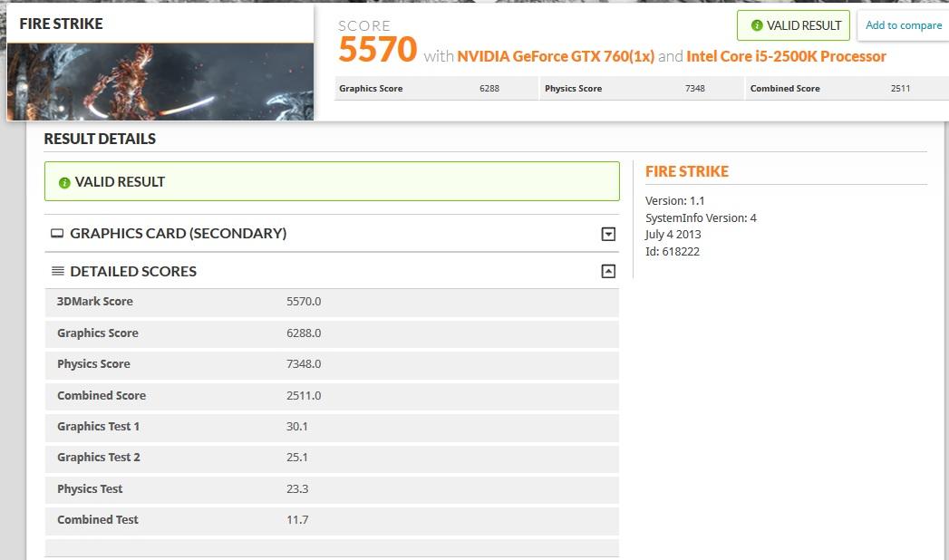
Task: Click the FIRE STRIKE title above thumbnail
Action: coord(61,24)
